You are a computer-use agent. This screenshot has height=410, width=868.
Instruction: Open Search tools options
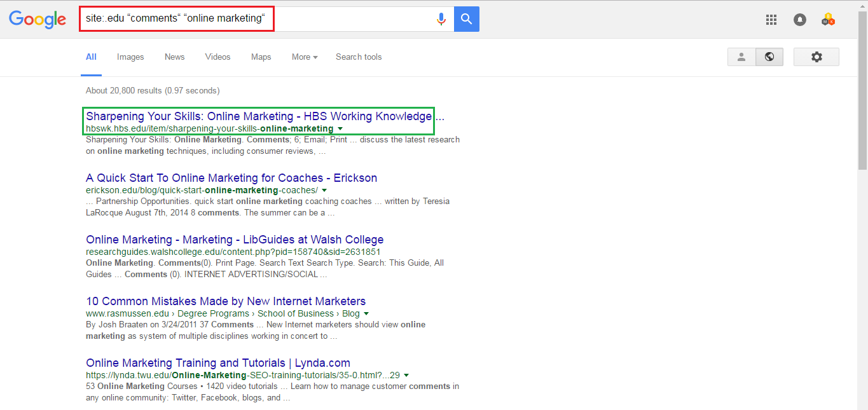[359, 57]
